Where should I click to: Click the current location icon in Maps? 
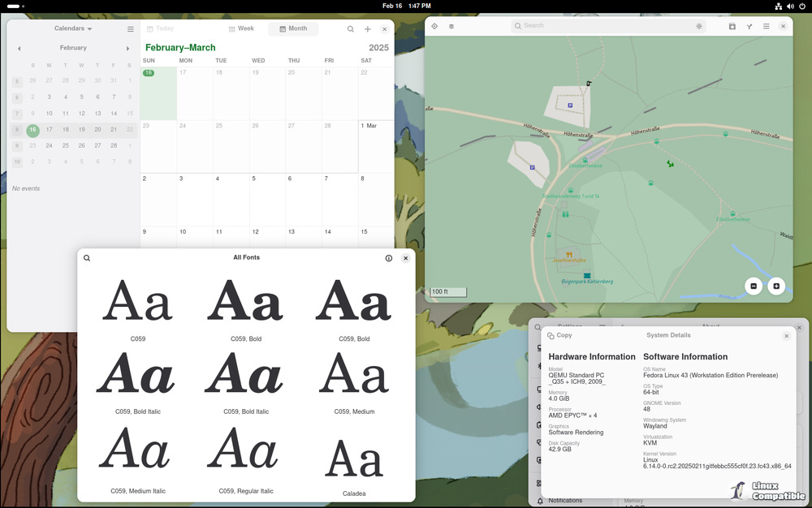click(434, 27)
